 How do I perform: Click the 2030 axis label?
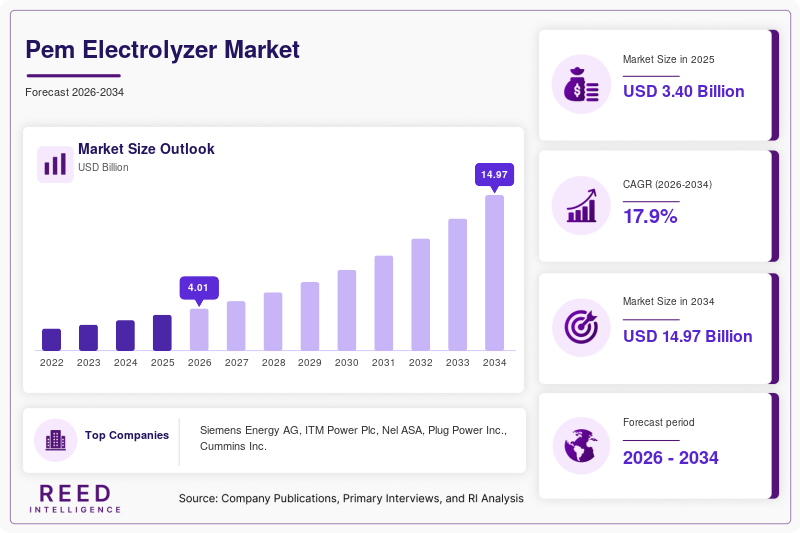point(347,363)
